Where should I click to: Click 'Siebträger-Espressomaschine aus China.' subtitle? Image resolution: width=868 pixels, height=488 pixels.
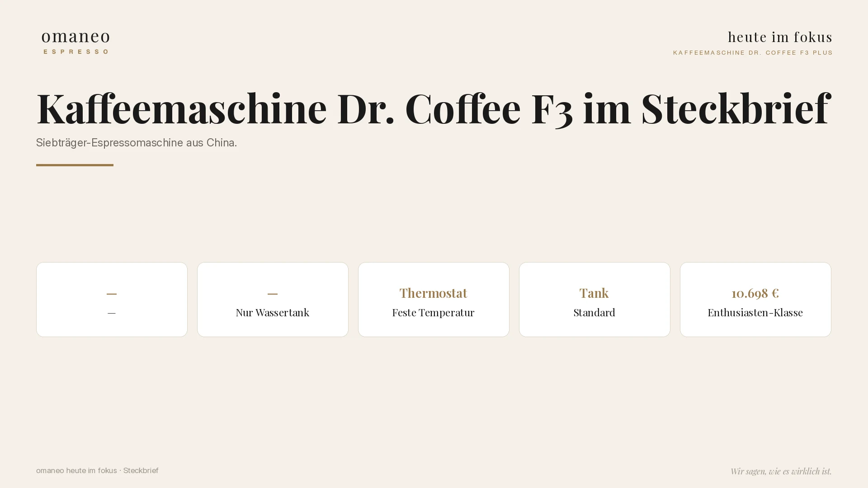coord(137,143)
